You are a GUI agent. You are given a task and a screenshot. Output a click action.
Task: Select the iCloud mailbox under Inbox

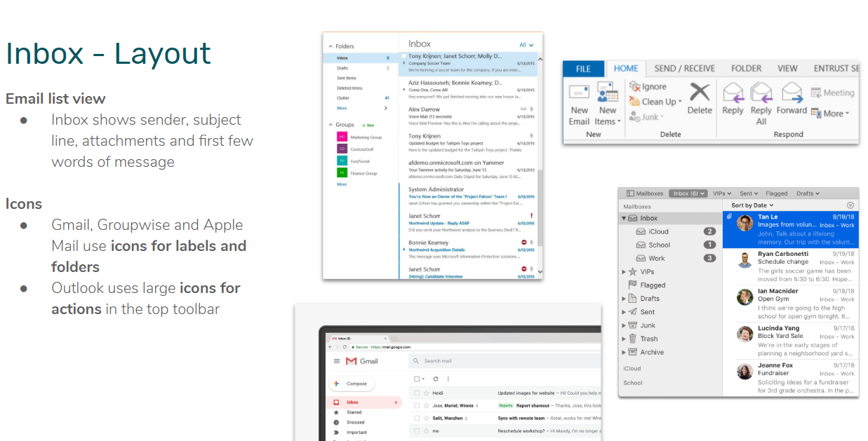point(670,231)
